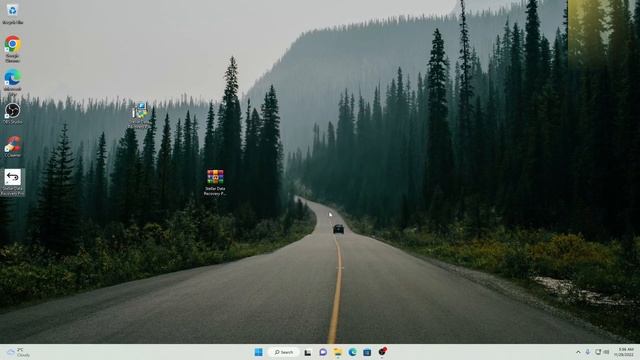Show hidden system tray icons
Screen dimensions: 640x360
(x=578, y=352)
